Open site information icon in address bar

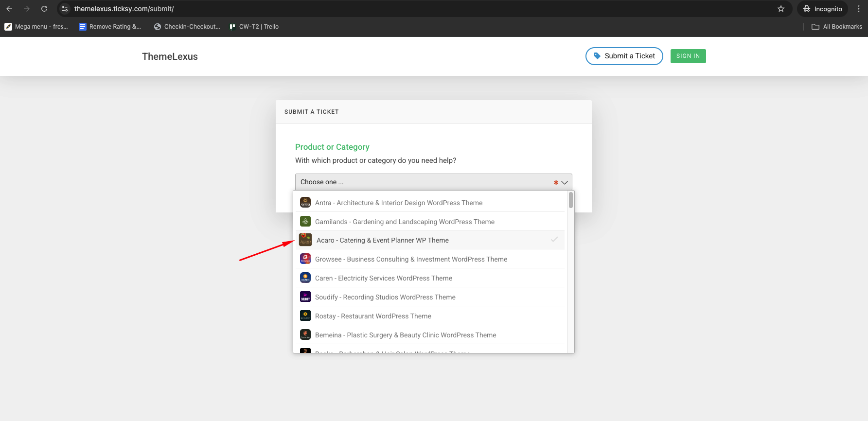(x=65, y=9)
